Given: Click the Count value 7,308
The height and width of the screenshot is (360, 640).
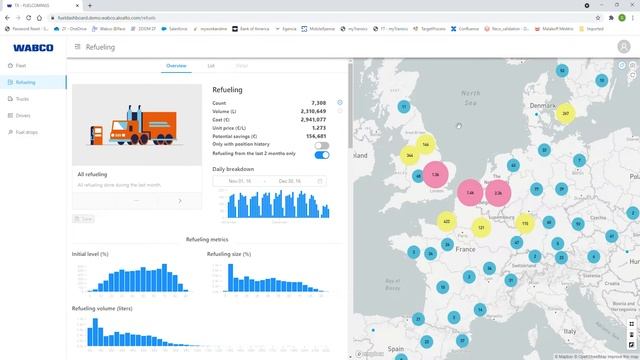Looking at the screenshot, I should coord(319,103).
